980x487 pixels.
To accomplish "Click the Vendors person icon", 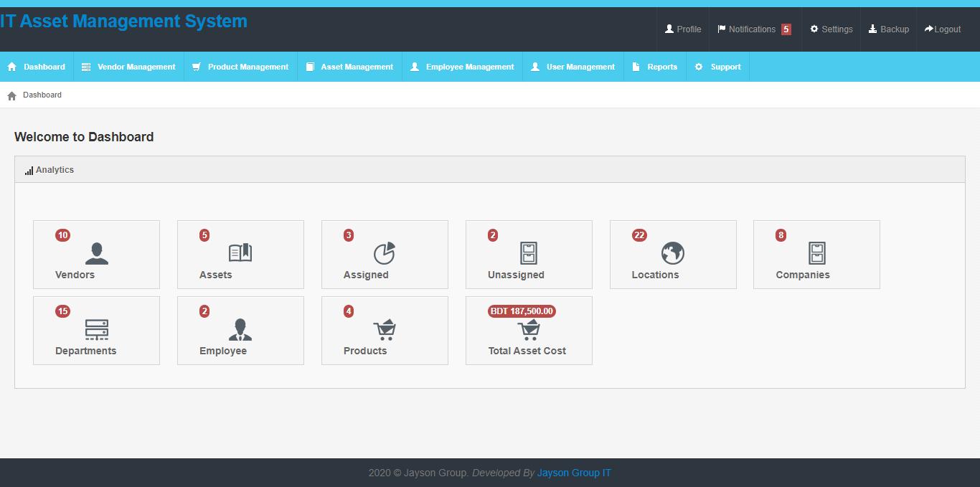I will (96, 253).
